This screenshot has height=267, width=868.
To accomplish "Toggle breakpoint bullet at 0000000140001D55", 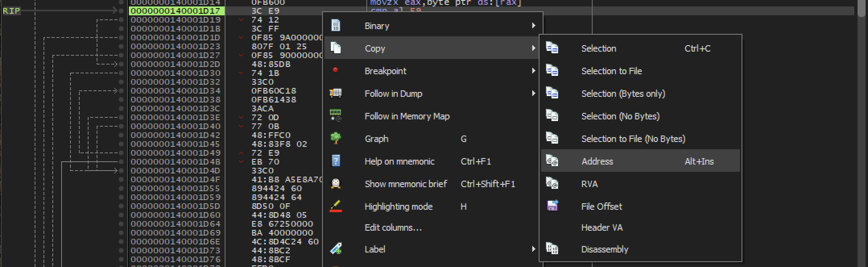I will click(x=121, y=188).
